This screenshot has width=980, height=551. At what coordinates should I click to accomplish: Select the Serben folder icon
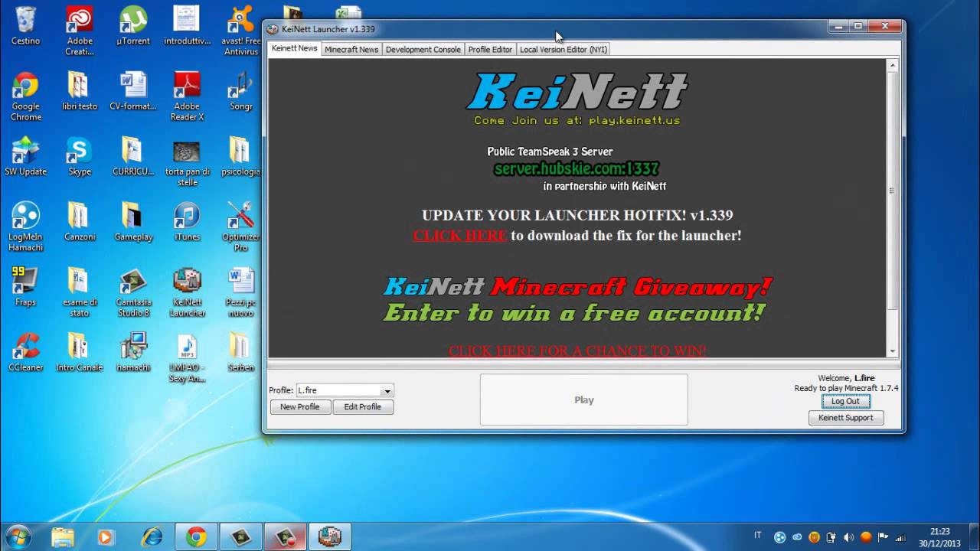click(241, 351)
